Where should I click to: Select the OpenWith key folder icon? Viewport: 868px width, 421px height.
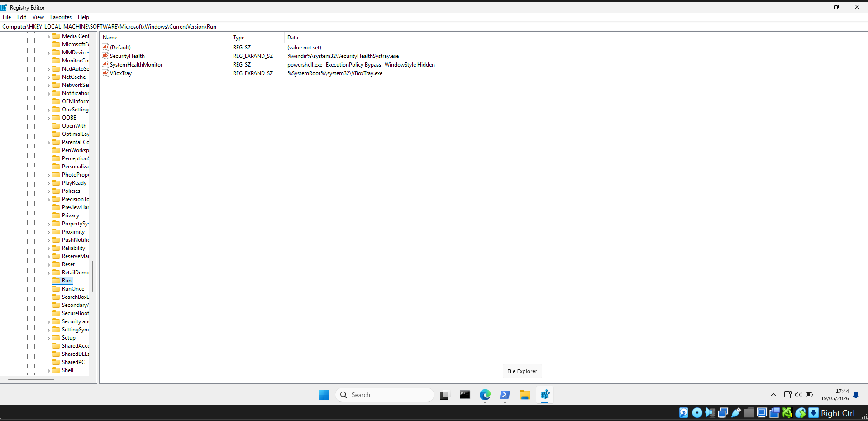pos(56,125)
